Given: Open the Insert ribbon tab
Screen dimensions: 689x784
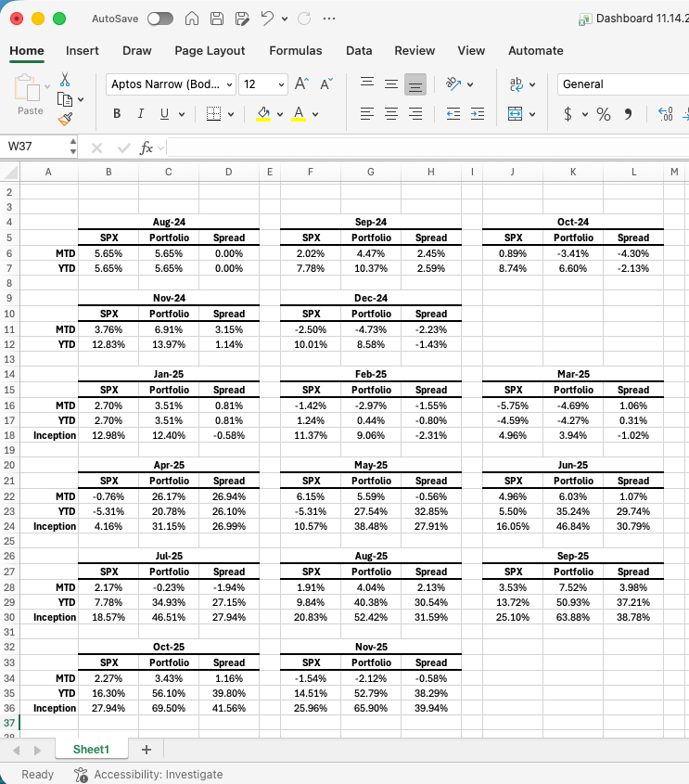Looking at the screenshot, I should pos(83,50).
